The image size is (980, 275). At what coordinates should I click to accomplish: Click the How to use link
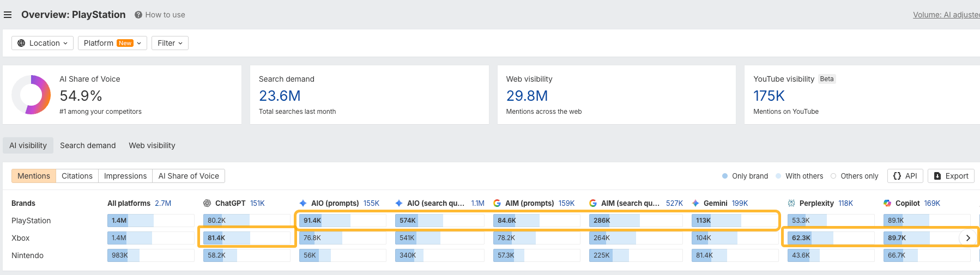click(x=165, y=15)
